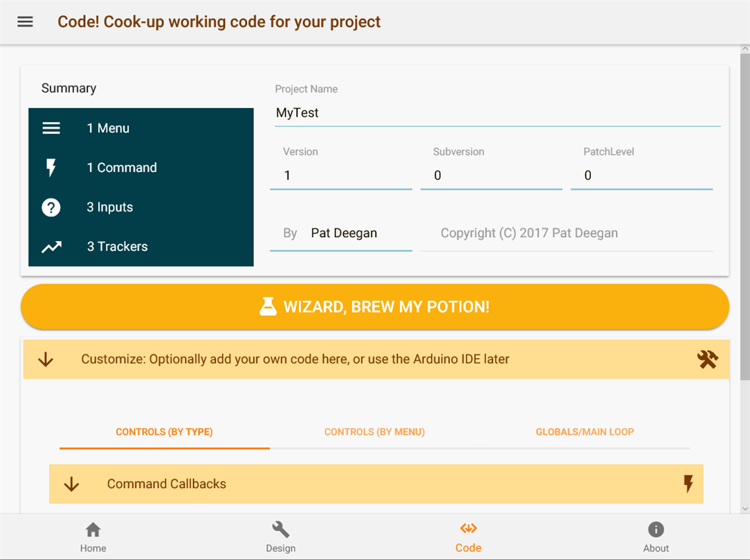Viewport: 750px width, 560px height.
Task: Click the Command lightning bolt icon
Action: click(51, 168)
